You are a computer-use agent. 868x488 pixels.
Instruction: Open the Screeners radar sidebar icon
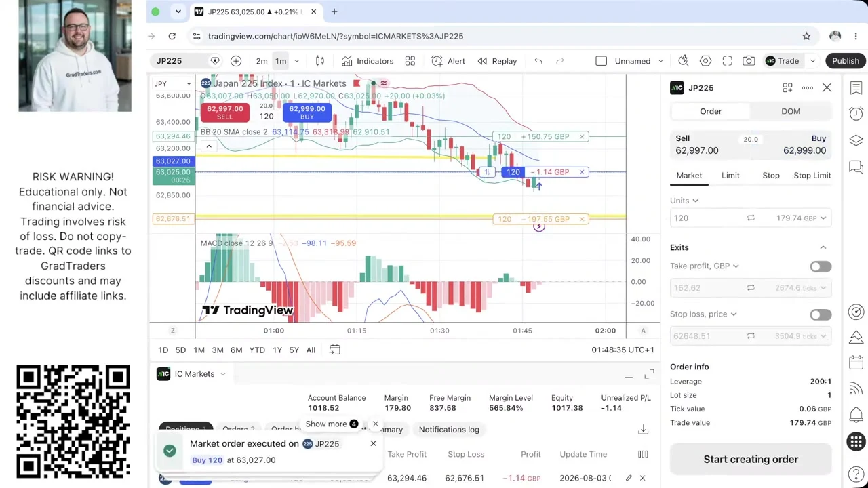[x=856, y=312]
